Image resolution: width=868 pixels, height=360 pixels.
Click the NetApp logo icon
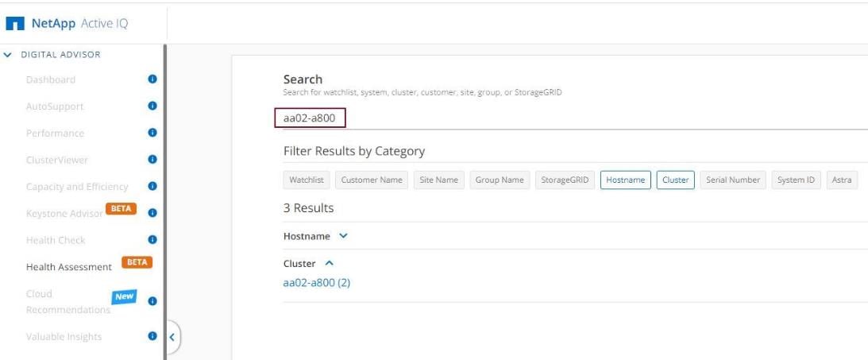[15, 24]
